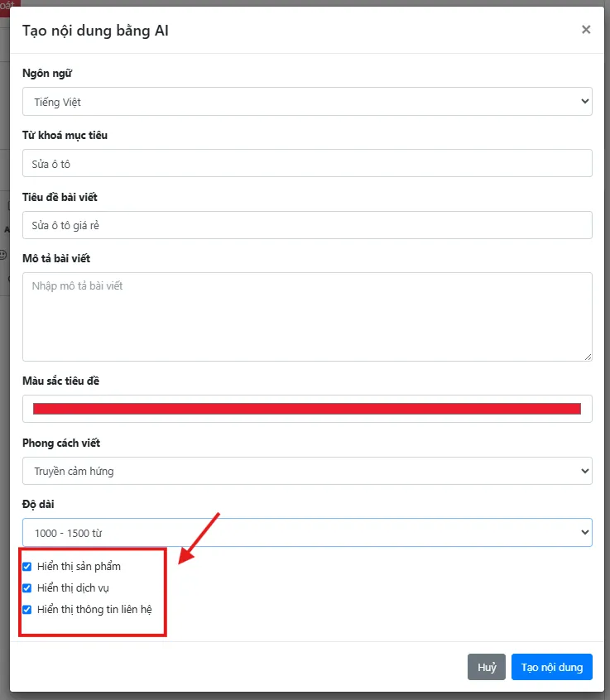Click the chevron arrow of Phong cách viết
610x700 pixels.
[x=584, y=471]
